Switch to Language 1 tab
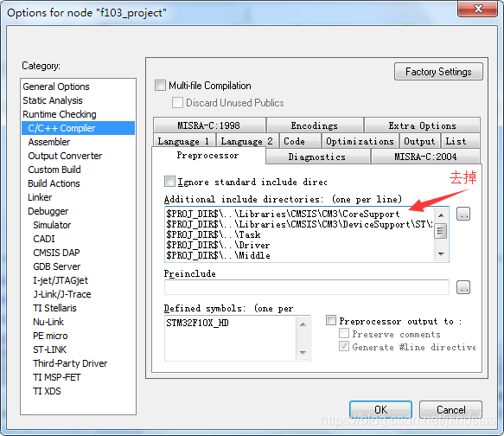Screen dimensions: 504x436 (183, 141)
